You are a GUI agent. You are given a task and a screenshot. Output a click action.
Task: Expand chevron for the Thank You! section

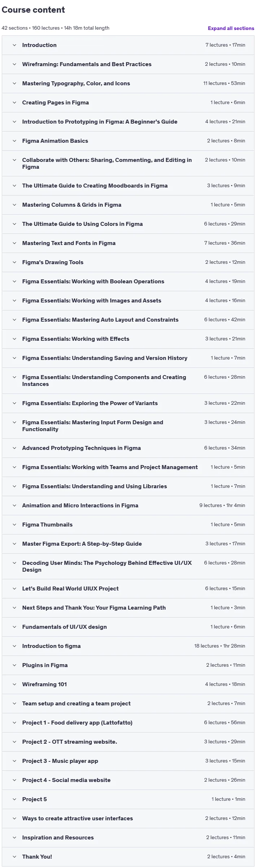pos(14,857)
